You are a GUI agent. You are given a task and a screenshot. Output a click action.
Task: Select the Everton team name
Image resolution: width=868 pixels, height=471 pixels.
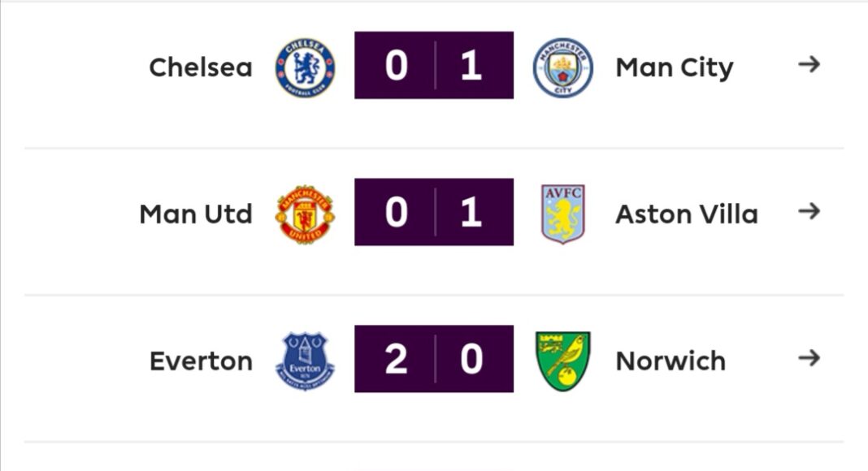pyautogui.click(x=201, y=361)
